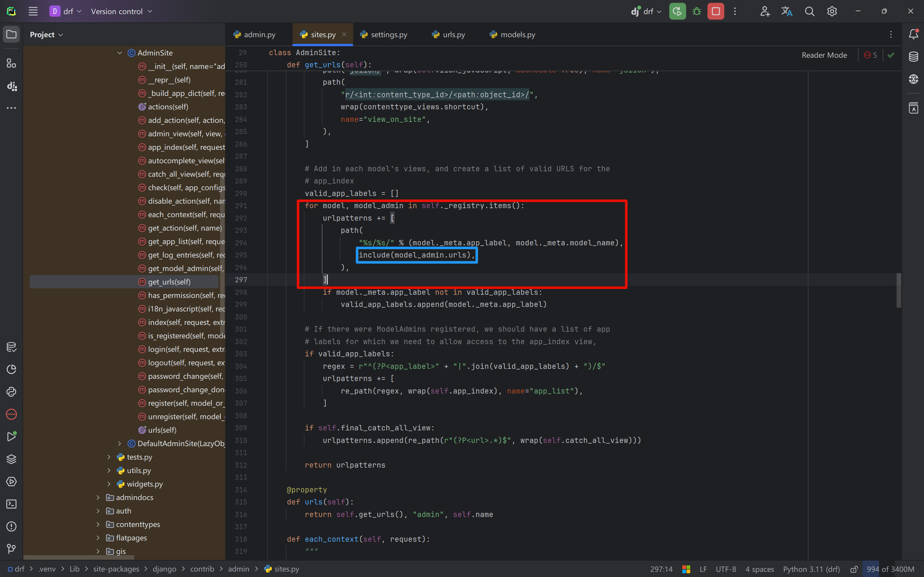This screenshot has width=924, height=577.
Task: Open the Notifications bell icon
Action: coord(913,34)
